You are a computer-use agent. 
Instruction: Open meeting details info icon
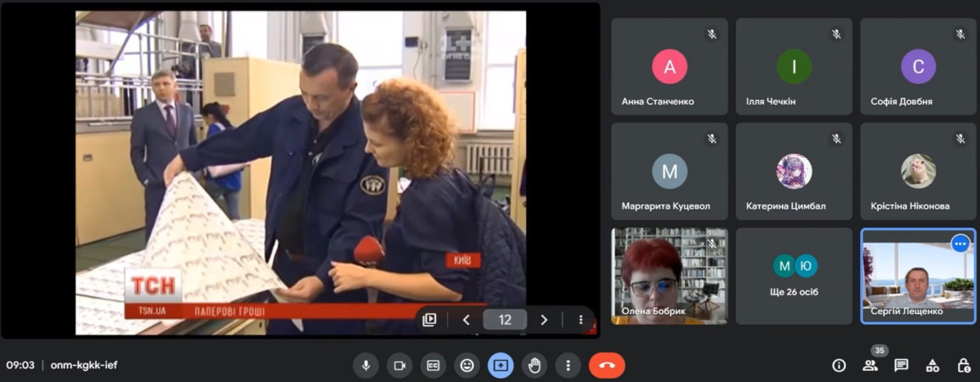point(839,365)
